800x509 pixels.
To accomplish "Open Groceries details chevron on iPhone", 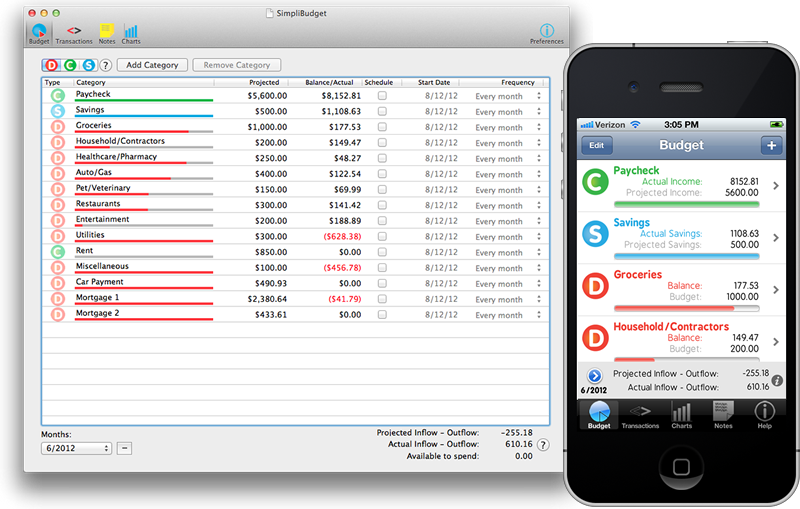I will 776,290.
